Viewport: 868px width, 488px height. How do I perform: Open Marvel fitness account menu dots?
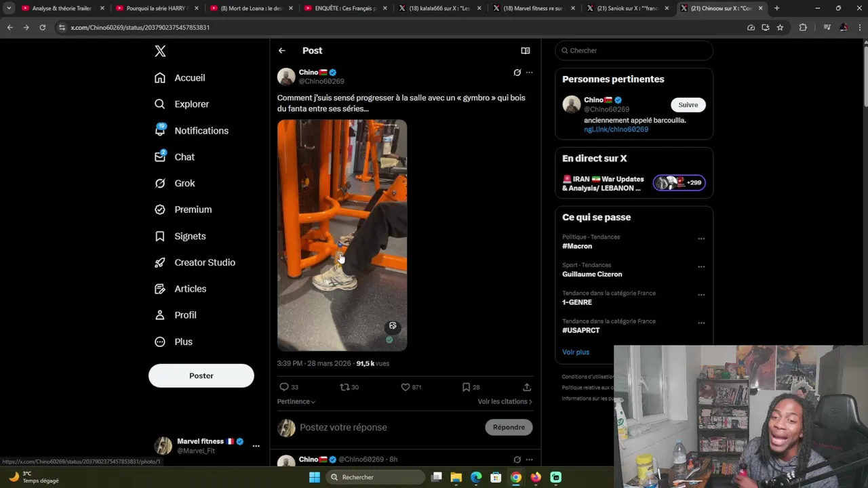[x=256, y=446]
